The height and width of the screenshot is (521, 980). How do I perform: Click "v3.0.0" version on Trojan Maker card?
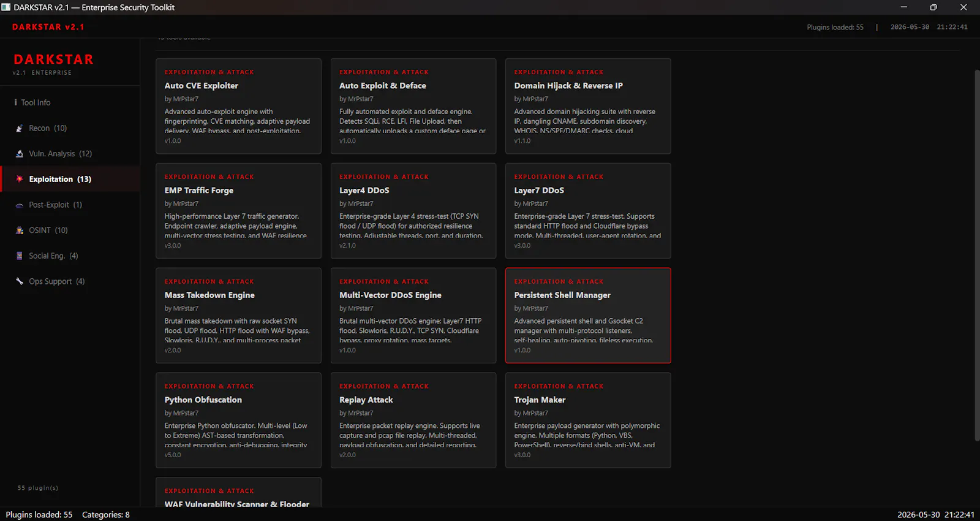(522, 455)
